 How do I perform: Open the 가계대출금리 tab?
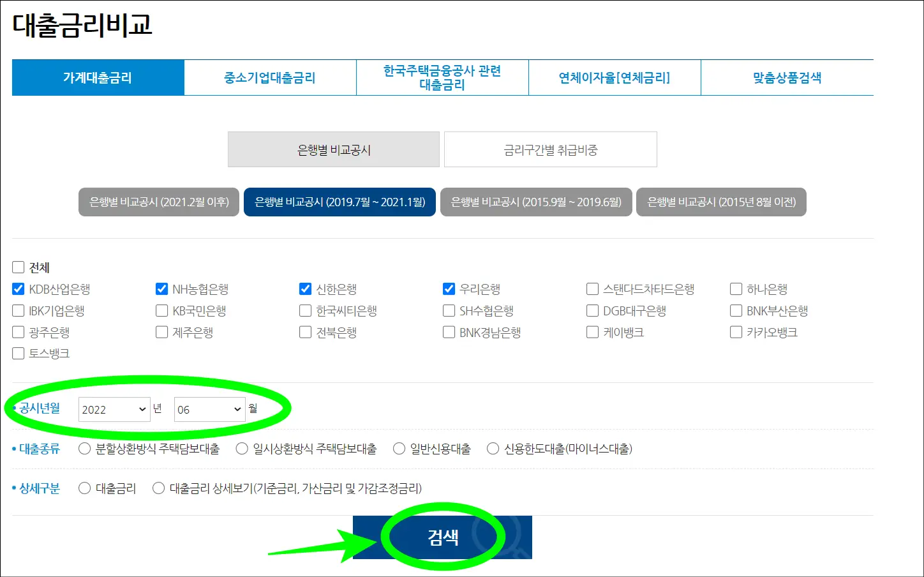[x=98, y=78]
